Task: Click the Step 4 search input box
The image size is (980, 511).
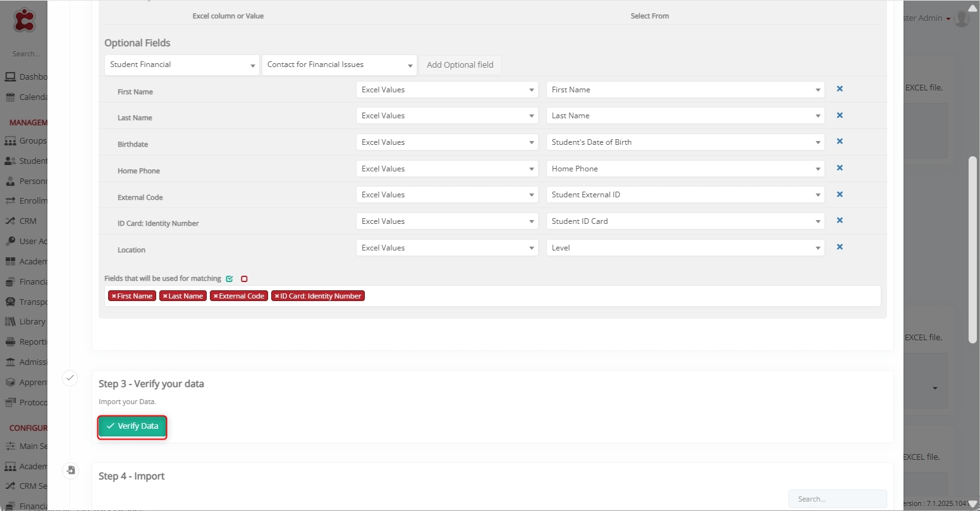Action: pos(836,499)
